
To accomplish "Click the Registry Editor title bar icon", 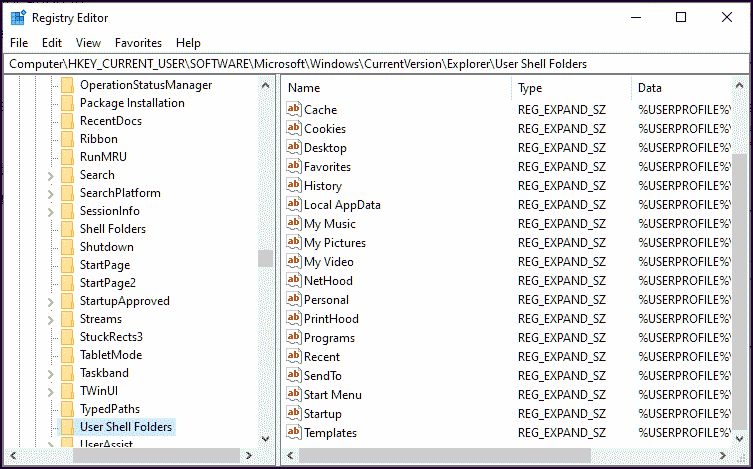I will point(18,18).
